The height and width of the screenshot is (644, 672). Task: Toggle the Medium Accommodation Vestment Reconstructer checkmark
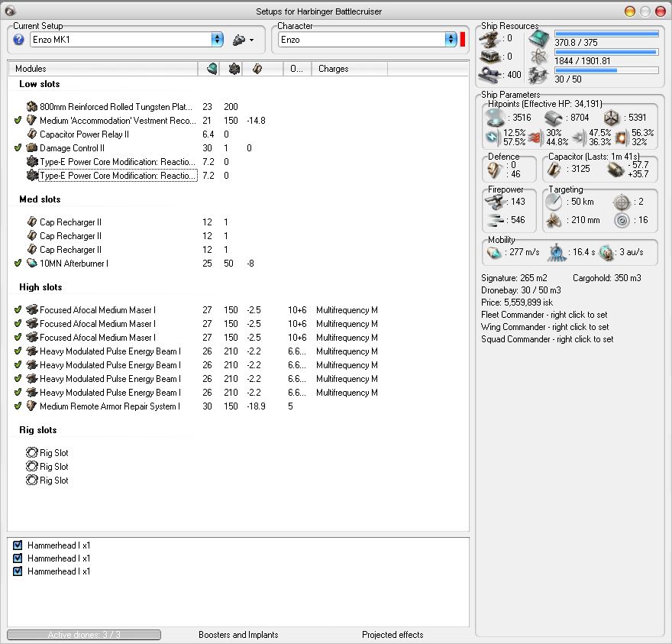point(18,120)
